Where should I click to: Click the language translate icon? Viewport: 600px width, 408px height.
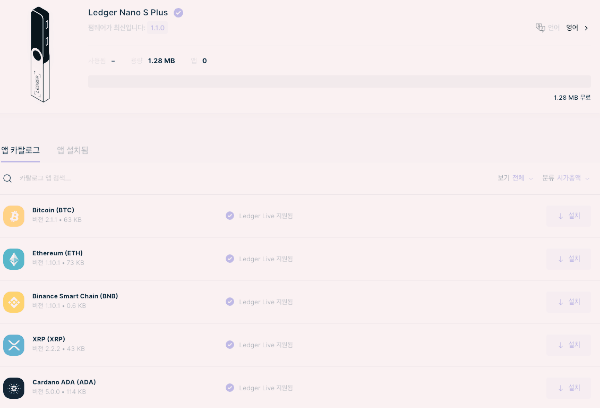(540, 28)
